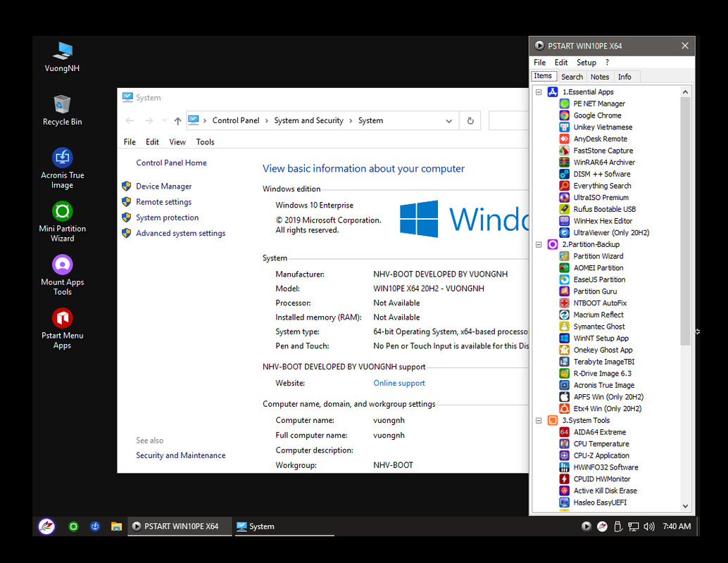The width and height of the screenshot is (728, 563).
Task: Switch to the Notes tab in PStart
Action: pos(599,77)
